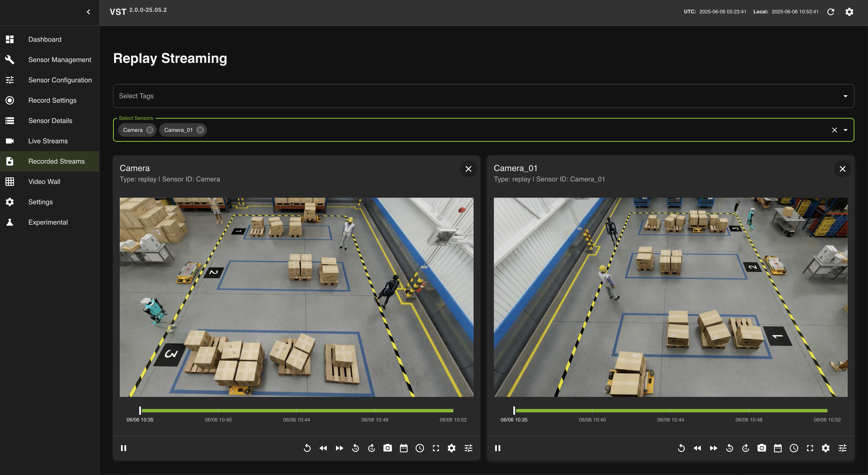This screenshot has width=868, height=475.
Task: Collapse the left sidebar navigation
Action: (88, 12)
